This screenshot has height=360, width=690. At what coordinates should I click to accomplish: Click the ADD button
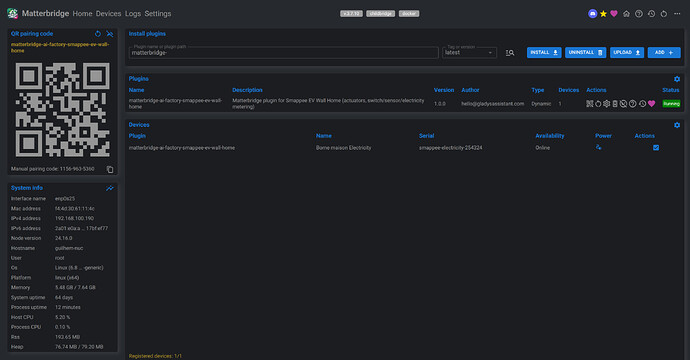[x=664, y=52]
